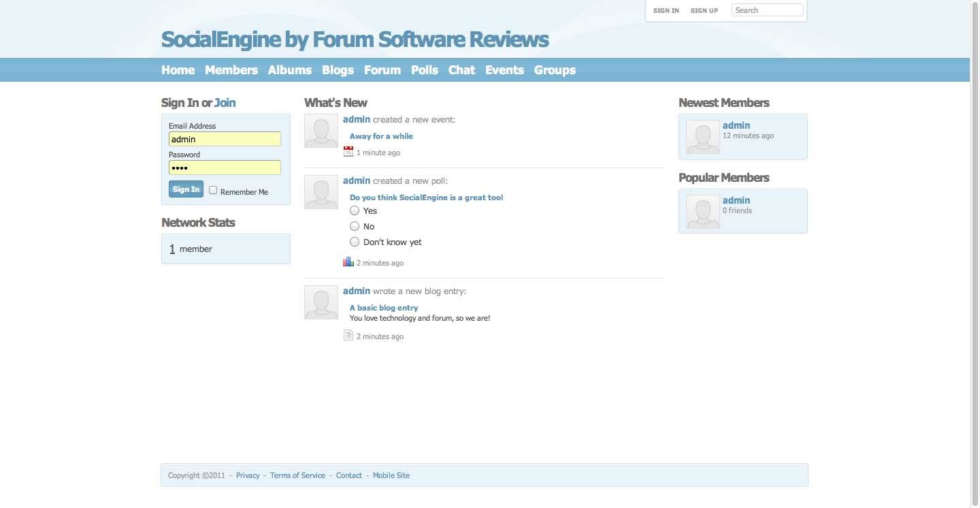
Task: Click admin's avatar in Newest Members
Action: (702, 137)
